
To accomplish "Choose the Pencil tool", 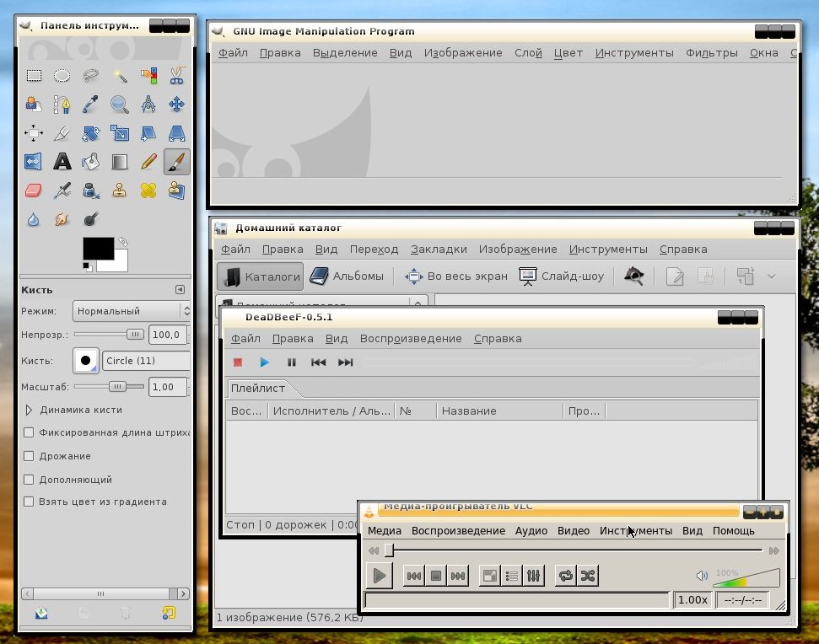I will [148, 162].
